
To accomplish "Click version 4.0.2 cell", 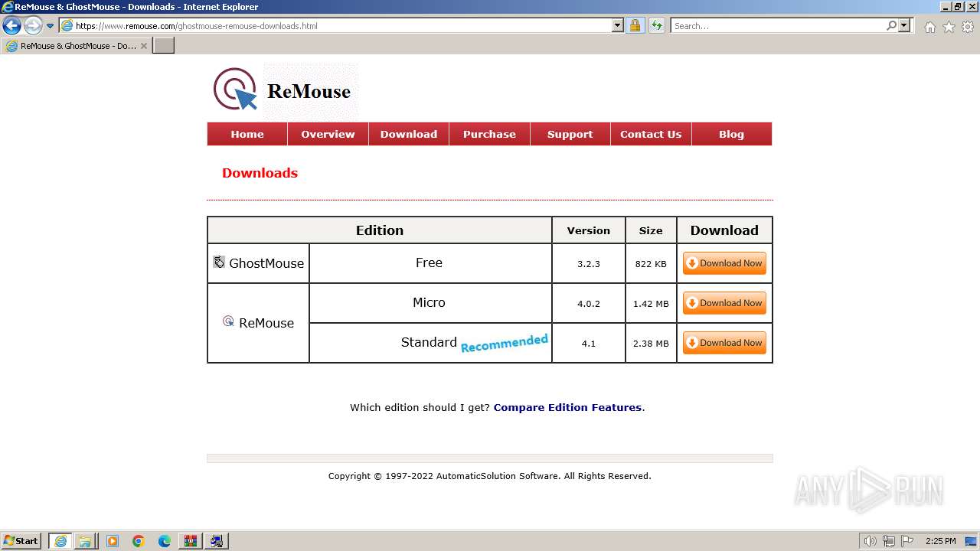I will [589, 303].
